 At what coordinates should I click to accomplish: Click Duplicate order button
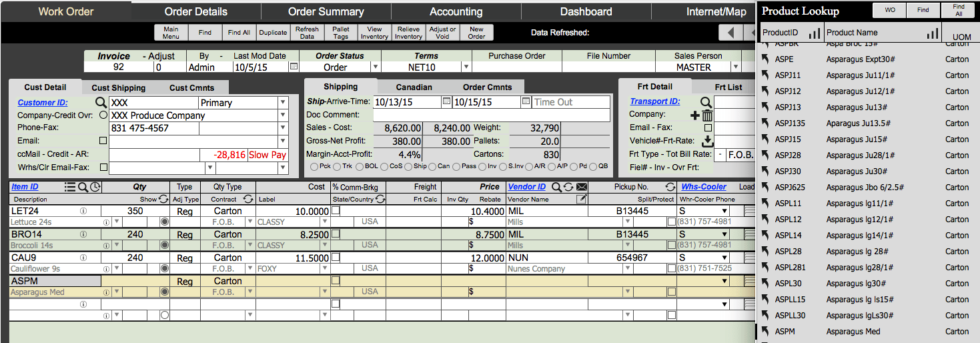tap(273, 33)
